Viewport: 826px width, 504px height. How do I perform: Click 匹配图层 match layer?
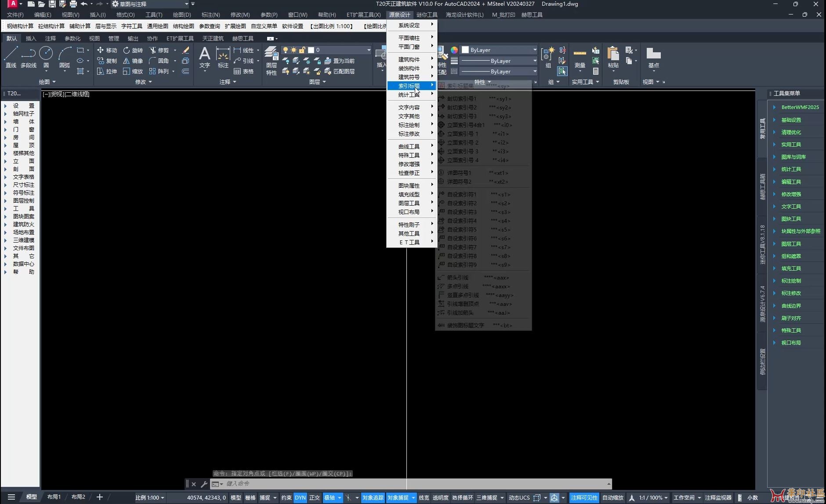point(339,71)
